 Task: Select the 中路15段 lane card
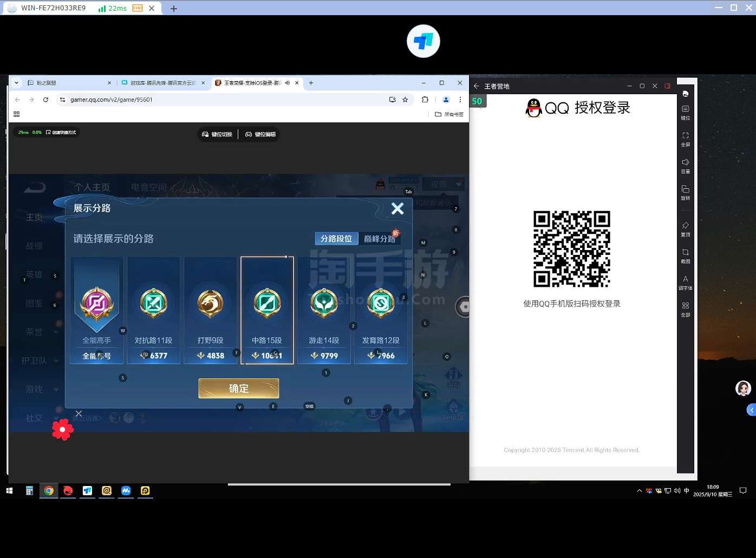[x=267, y=310]
